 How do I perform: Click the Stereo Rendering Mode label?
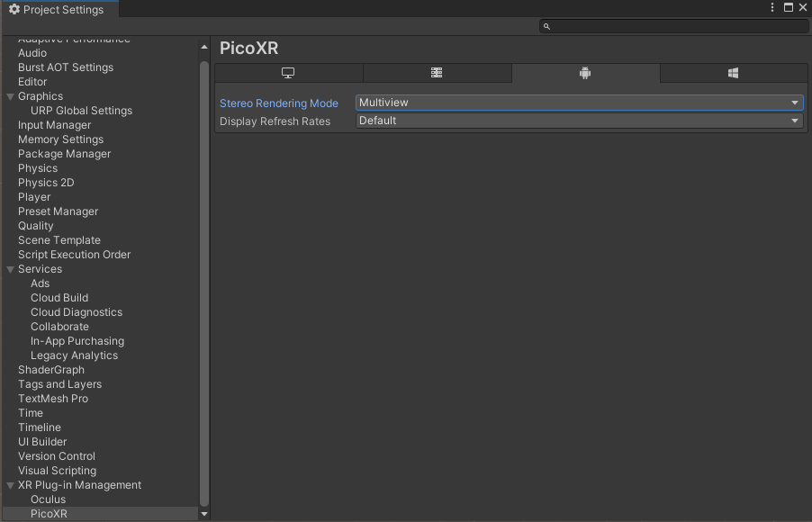click(x=279, y=103)
